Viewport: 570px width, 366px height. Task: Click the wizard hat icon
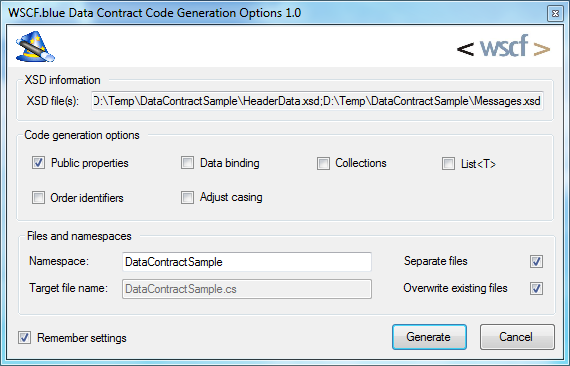pyautogui.click(x=35, y=47)
